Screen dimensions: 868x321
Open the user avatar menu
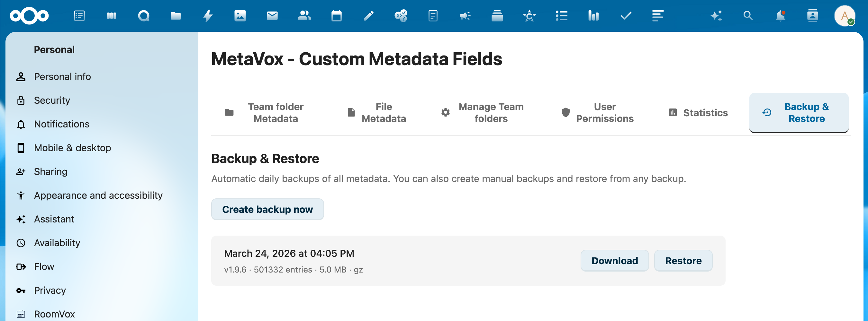[845, 16]
